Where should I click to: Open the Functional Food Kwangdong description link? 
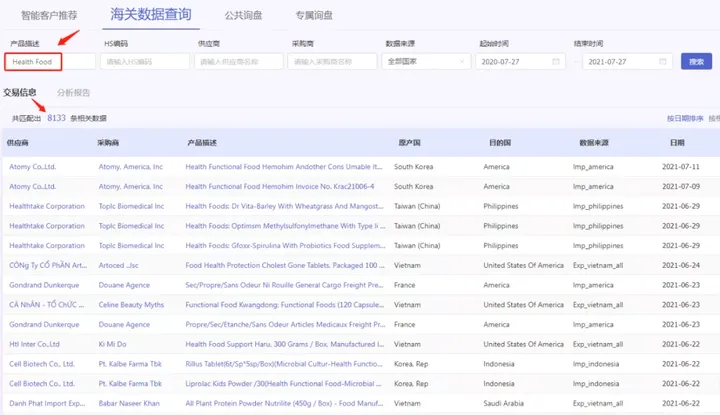click(x=285, y=305)
